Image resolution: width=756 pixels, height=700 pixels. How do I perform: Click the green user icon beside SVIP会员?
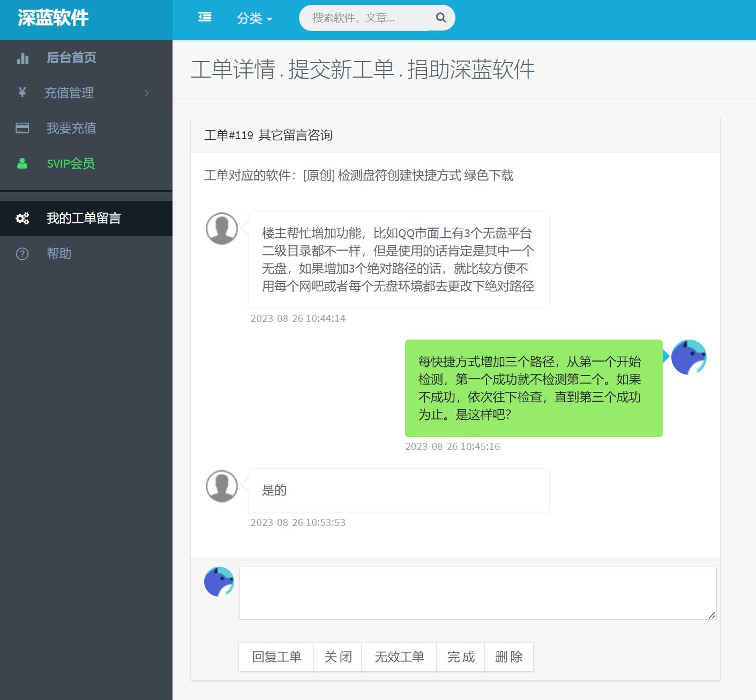click(x=22, y=163)
